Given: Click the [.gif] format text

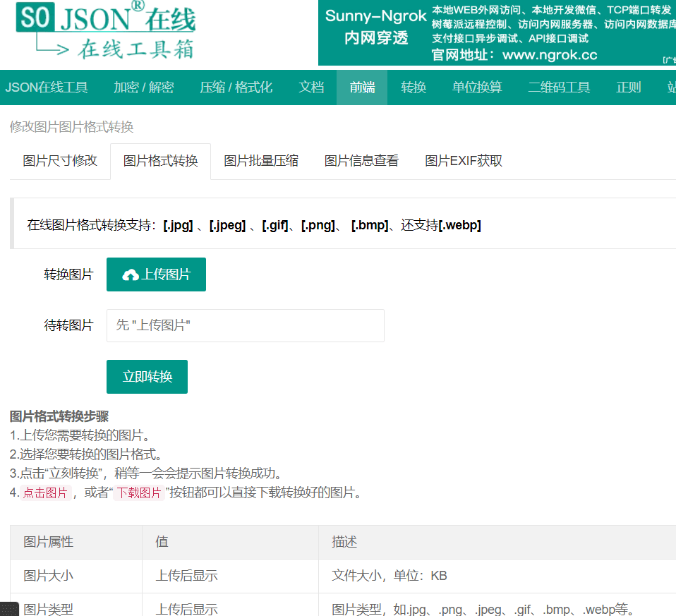Looking at the screenshot, I should tap(275, 226).
